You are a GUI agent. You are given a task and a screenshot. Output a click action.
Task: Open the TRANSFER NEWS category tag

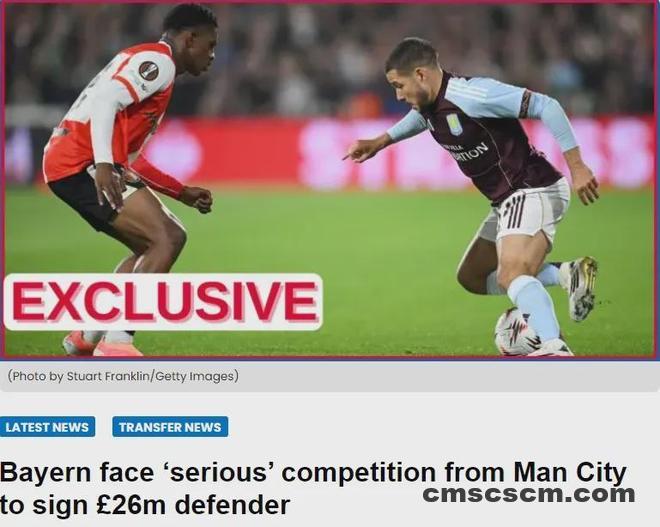(x=170, y=427)
